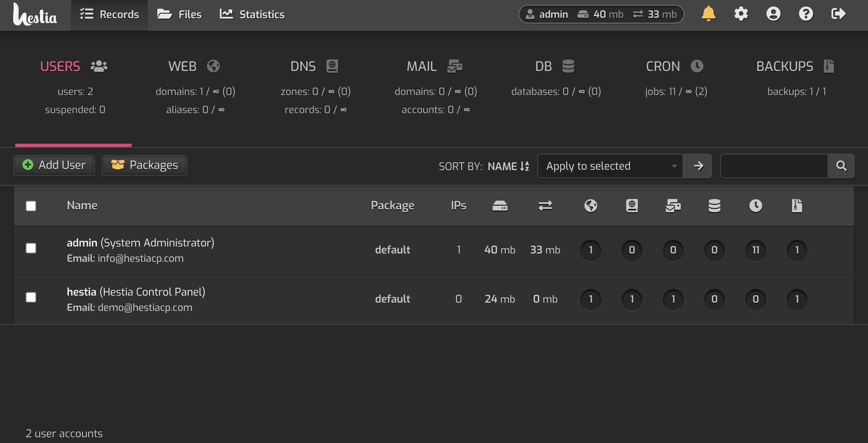Image resolution: width=868 pixels, height=443 pixels.
Task: Click the mail column header icon
Action: pyautogui.click(x=673, y=206)
